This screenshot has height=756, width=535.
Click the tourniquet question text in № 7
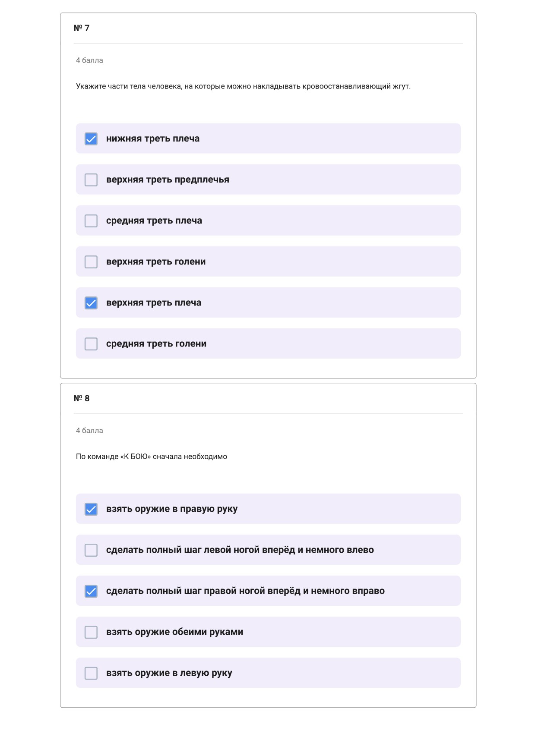pos(243,86)
